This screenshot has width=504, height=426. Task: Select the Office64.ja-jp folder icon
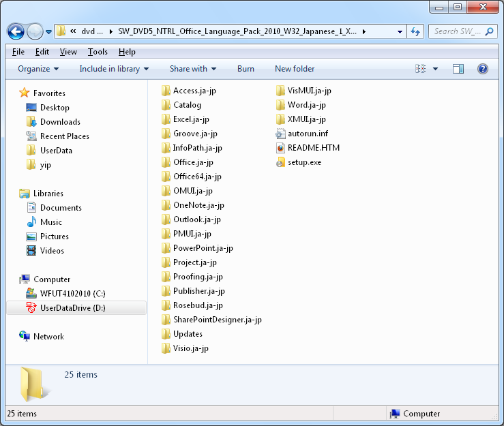point(166,177)
